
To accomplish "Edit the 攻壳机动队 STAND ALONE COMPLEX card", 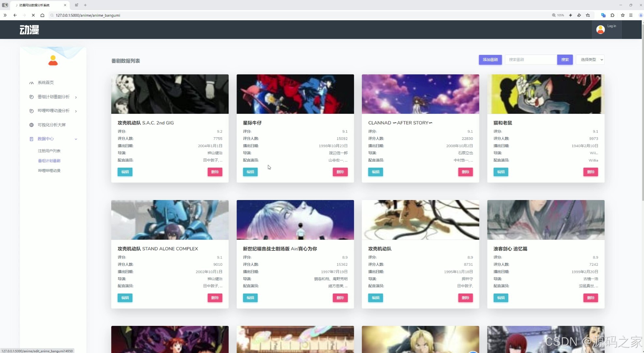I will click(x=125, y=298).
